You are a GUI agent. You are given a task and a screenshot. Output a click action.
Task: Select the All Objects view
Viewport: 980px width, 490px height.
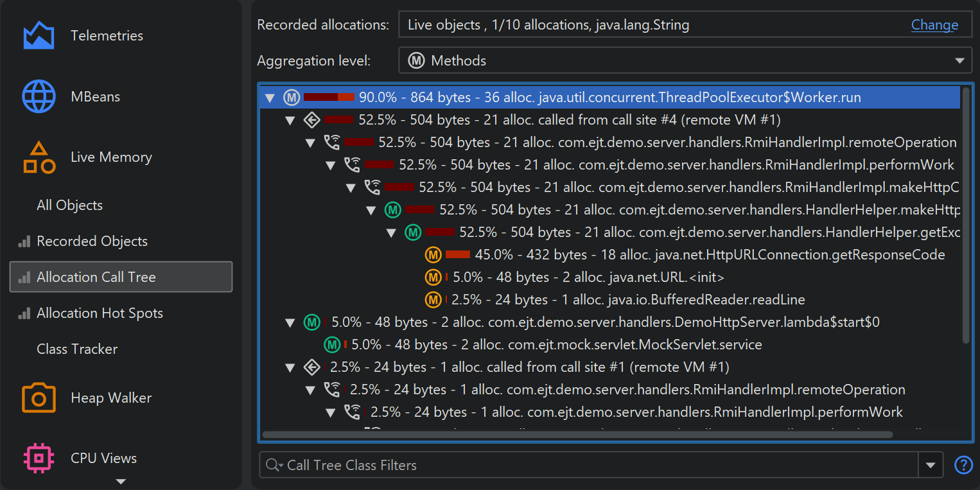(x=69, y=206)
